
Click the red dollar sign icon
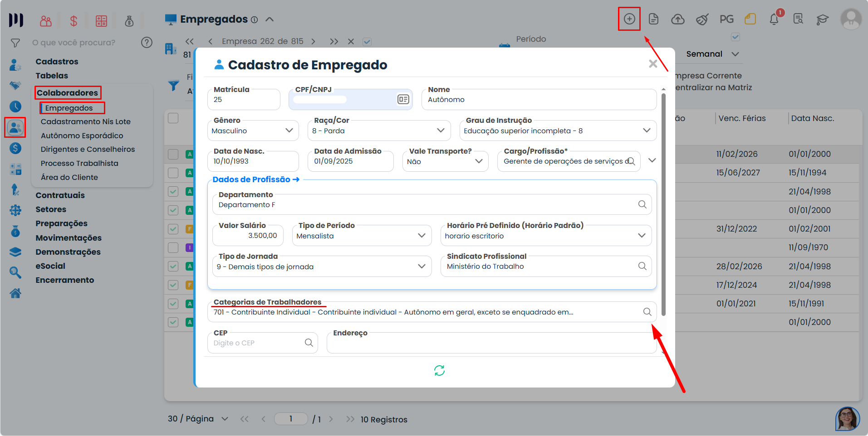coord(74,21)
